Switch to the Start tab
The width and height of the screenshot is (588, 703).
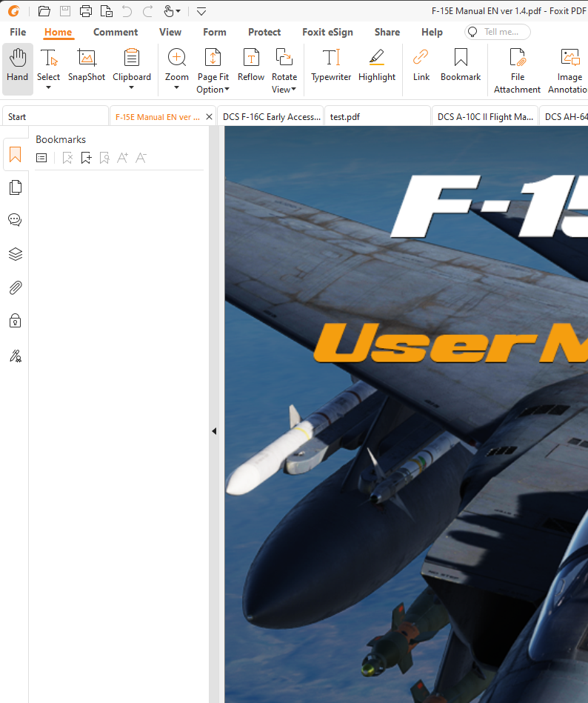(56, 116)
